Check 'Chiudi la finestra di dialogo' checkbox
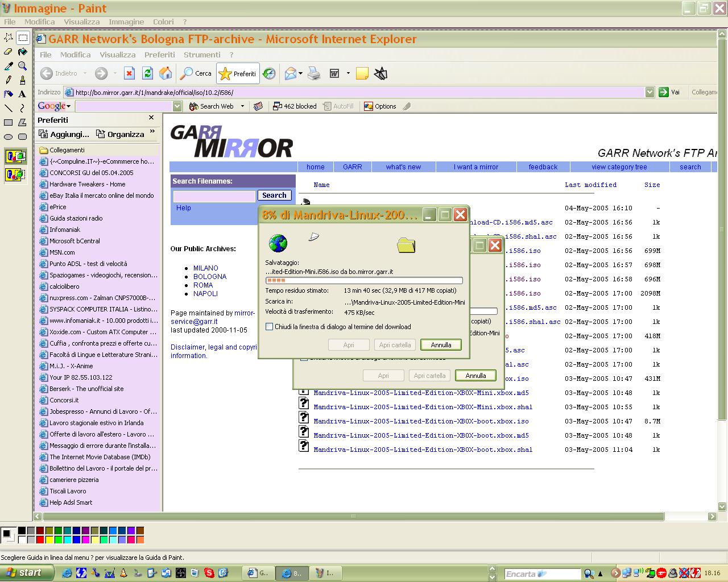The image size is (728, 582). (x=270, y=327)
